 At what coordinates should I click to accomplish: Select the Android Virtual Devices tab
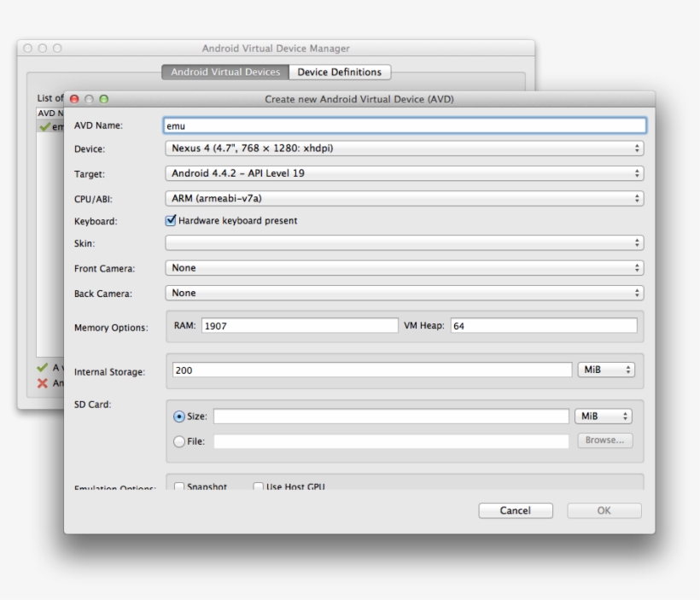click(225, 73)
